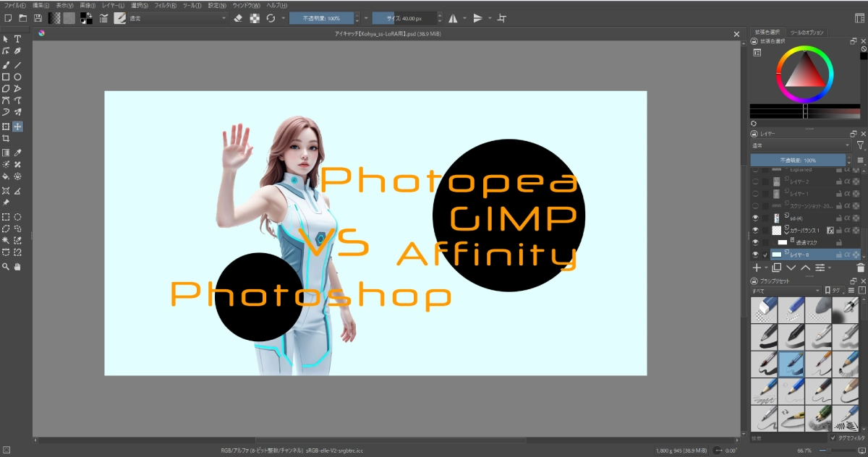Pick the Zoom magnifier tool
Image resolution: width=868 pixels, height=457 pixels.
pyautogui.click(x=6, y=267)
